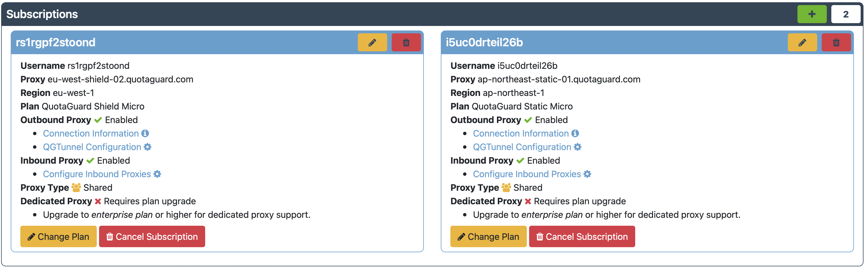This screenshot has width=868, height=272.
Task: Click gear icon beside i5uc0drteil26b QGTunnel Configuration
Action: pos(578,147)
